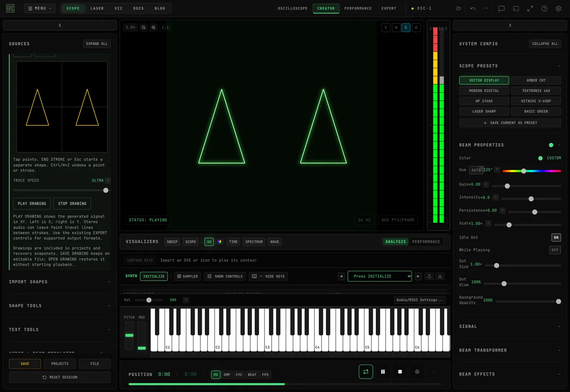Open the DOCS tab
Screen dimensions: 570x392
[x=138, y=8]
